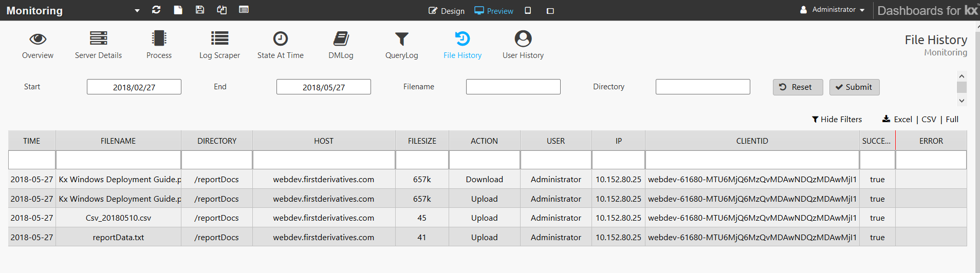Select the tablet landscape preview icon
The image size is (980, 273).
point(550,11)
